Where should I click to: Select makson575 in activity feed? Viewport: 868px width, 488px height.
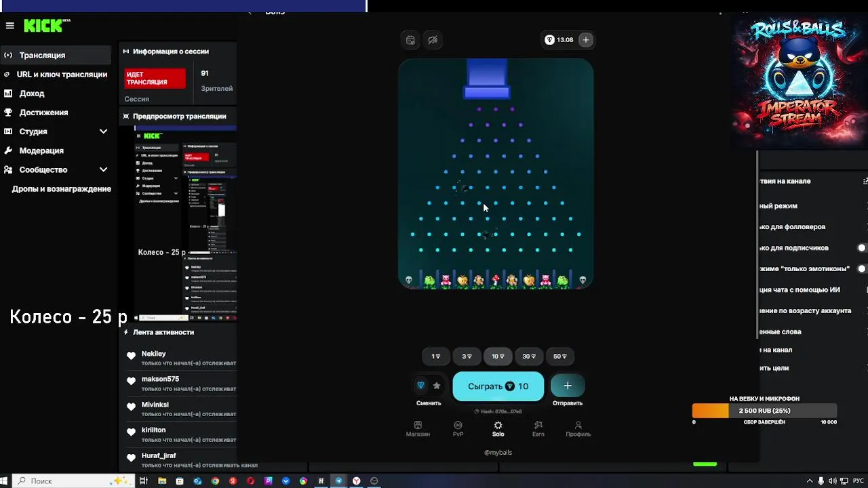(x=160, y=379)
